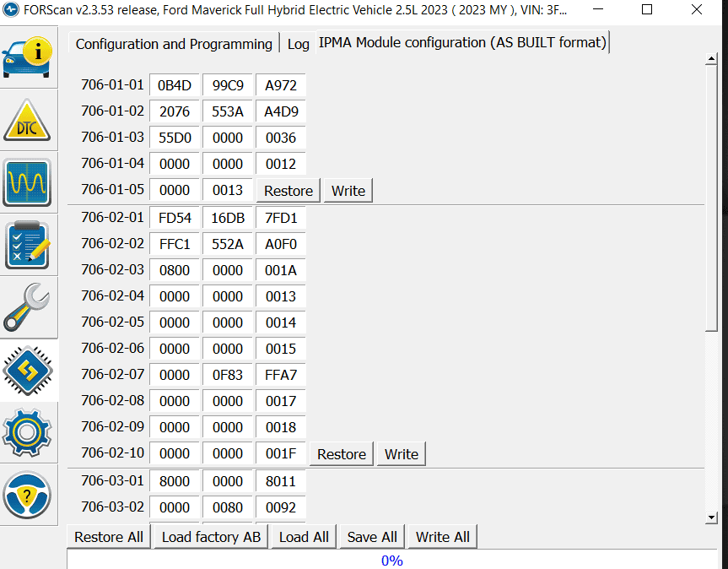Click the 0% progress bar
The width and height of the screenshot is (728, 569).
coord(392,560)
